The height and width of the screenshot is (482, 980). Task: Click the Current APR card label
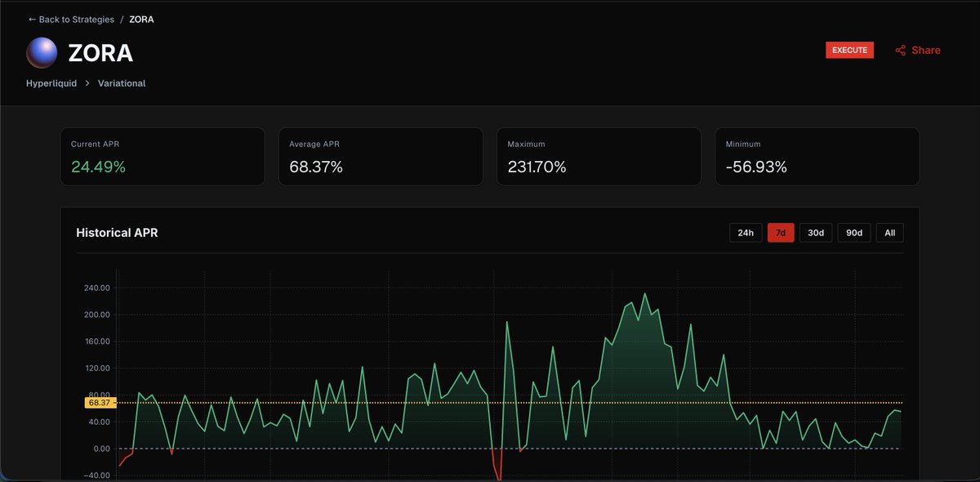coord(95,144)
